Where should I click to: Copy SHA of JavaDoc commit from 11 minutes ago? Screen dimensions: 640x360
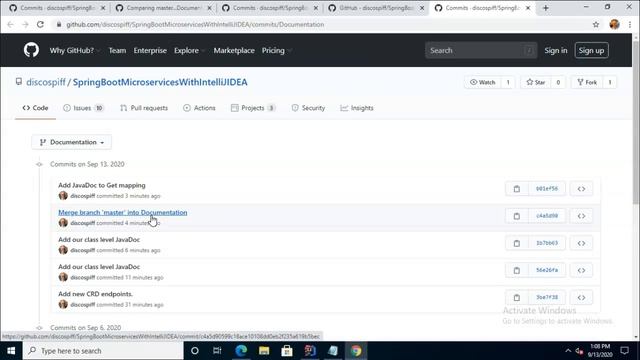click(517, 270)
